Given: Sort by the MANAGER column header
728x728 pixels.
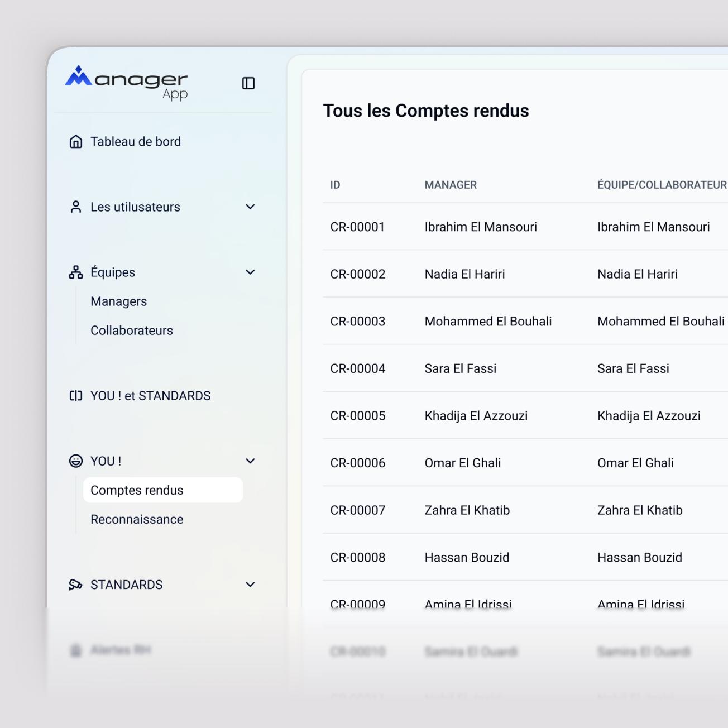Looking at the screenshot, I should click(451, 185).
